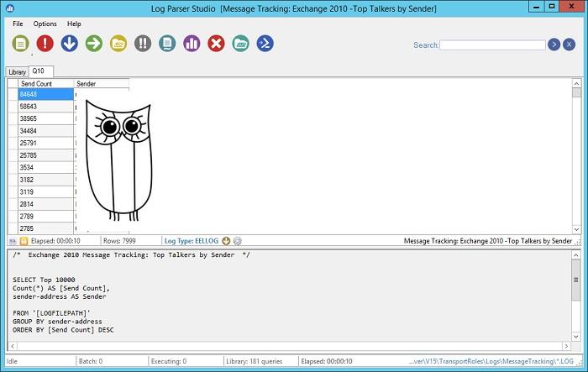Select the cell with value 2814

point(45,204)
